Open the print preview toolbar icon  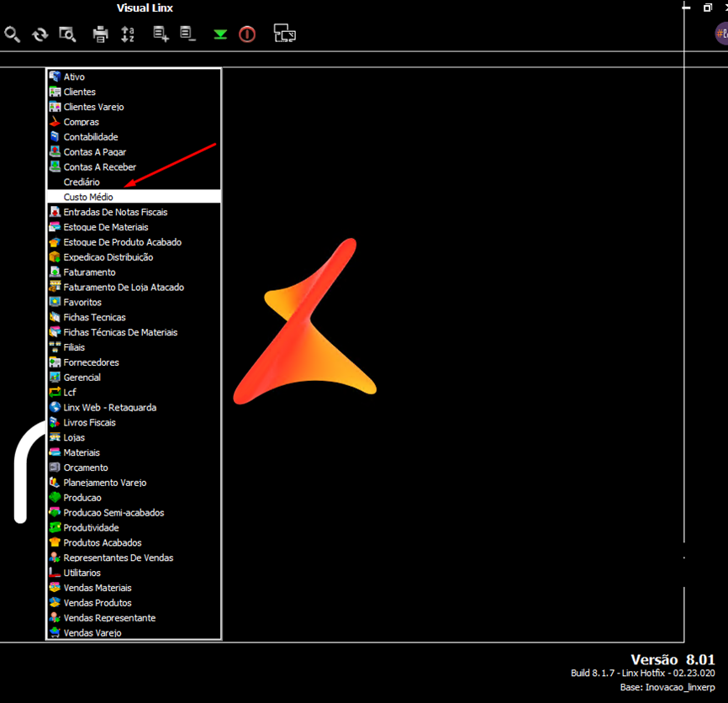[68, 34]
